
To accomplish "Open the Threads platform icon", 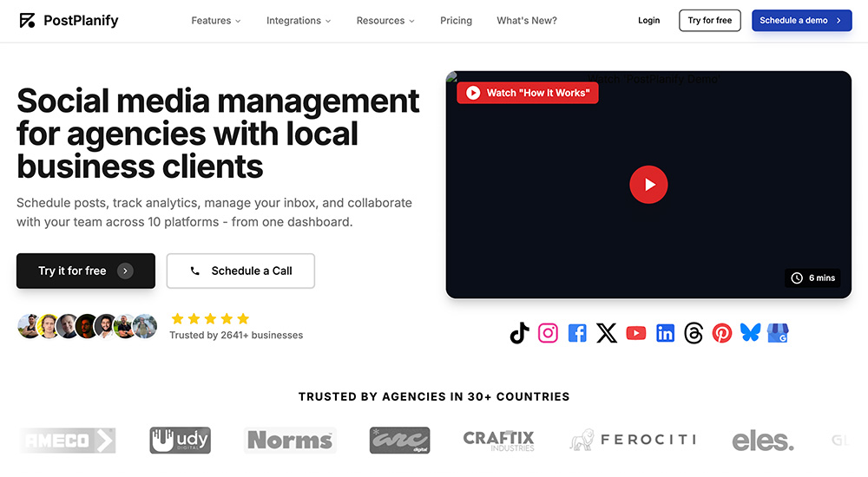I will pos(694,333).
